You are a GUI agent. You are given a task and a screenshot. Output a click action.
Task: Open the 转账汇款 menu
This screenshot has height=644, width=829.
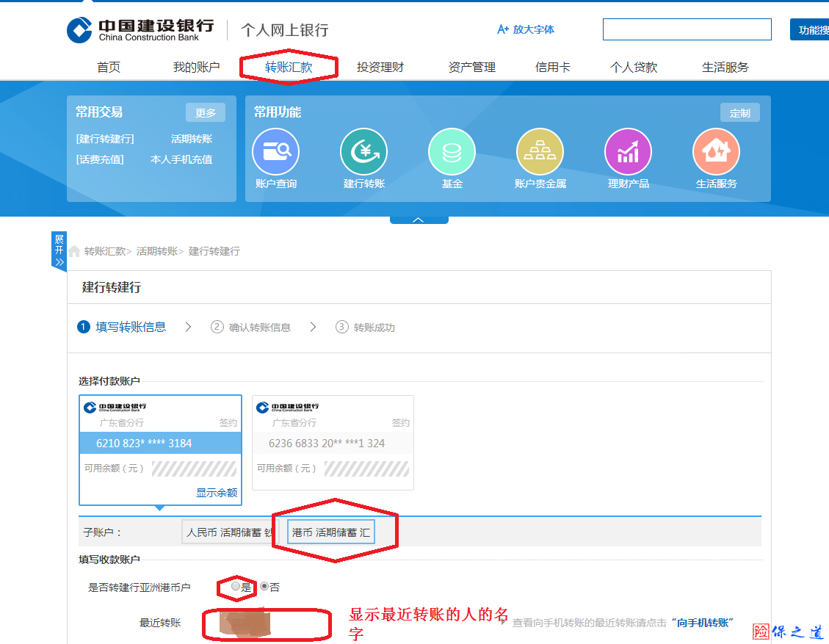tap(289, 67)
